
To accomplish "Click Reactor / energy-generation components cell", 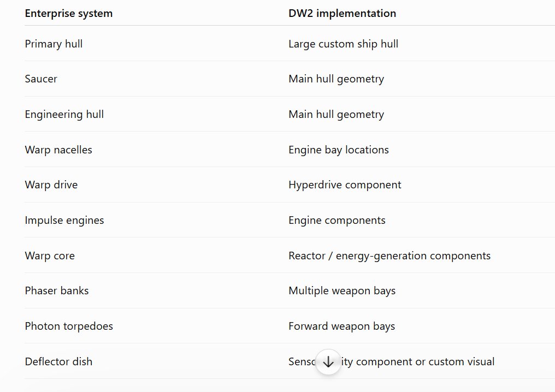I will pos(389,256).
